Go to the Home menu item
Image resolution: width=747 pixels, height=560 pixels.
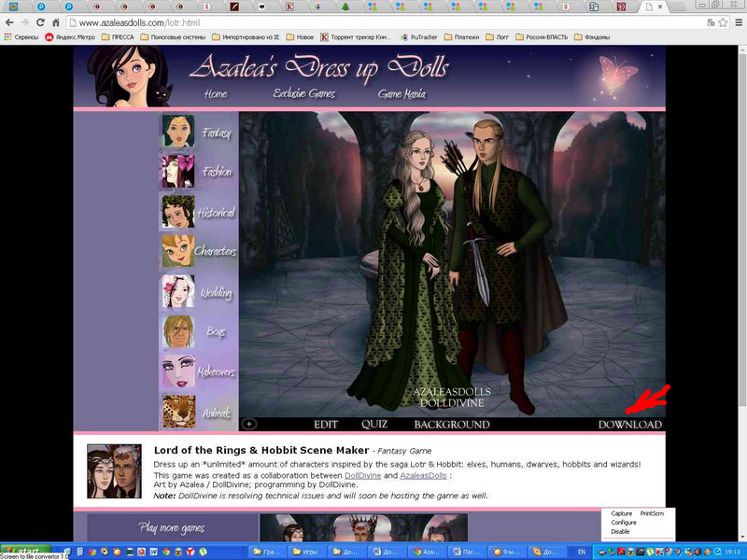coord(216,94)
